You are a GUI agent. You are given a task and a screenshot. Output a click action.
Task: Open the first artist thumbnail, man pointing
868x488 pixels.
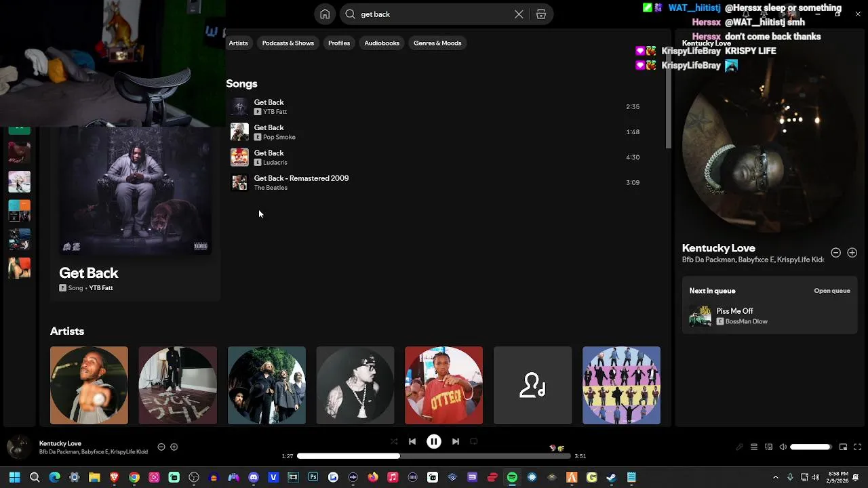point(89,386)
